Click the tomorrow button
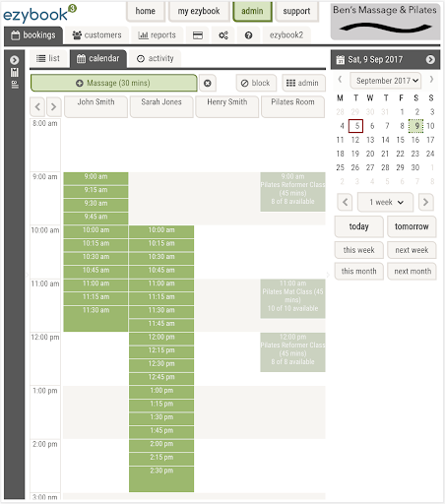Screen dimensions: 445x504 [412, 226]
